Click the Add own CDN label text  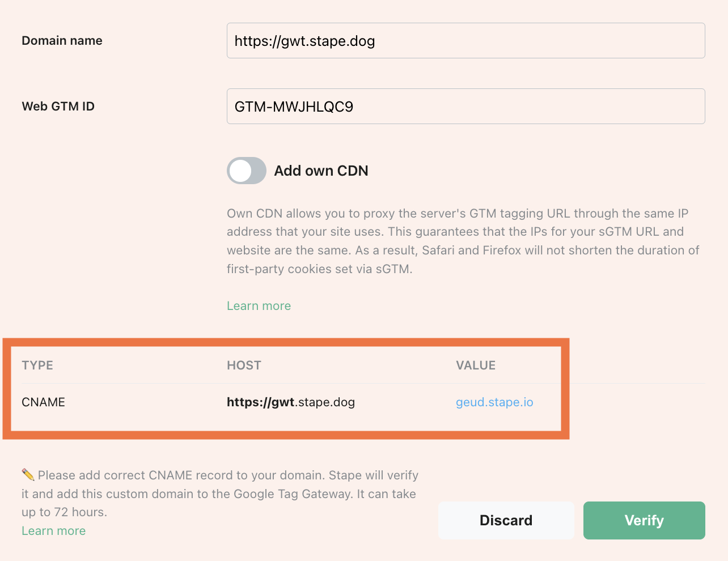pyautogui.click(x=321, y=171)
